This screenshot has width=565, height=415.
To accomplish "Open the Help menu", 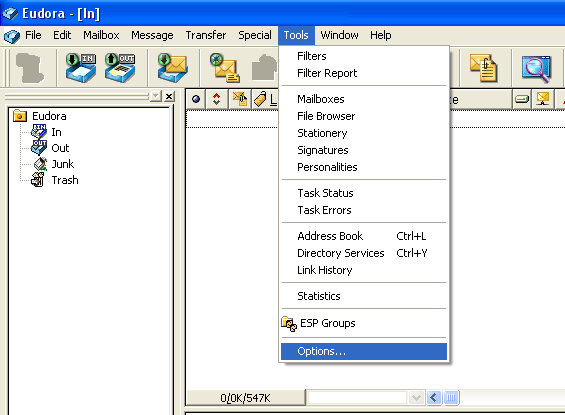I will (381, 35).
